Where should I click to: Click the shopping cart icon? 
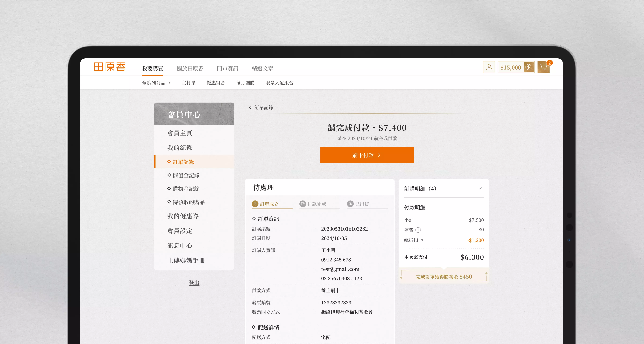coord(543,67)
